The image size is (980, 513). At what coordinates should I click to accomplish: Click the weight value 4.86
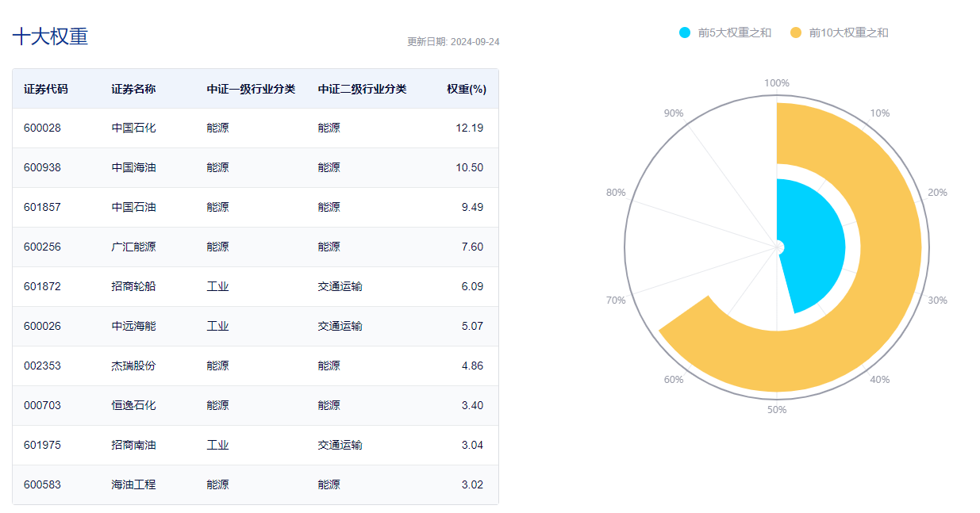tap(472, 366)
